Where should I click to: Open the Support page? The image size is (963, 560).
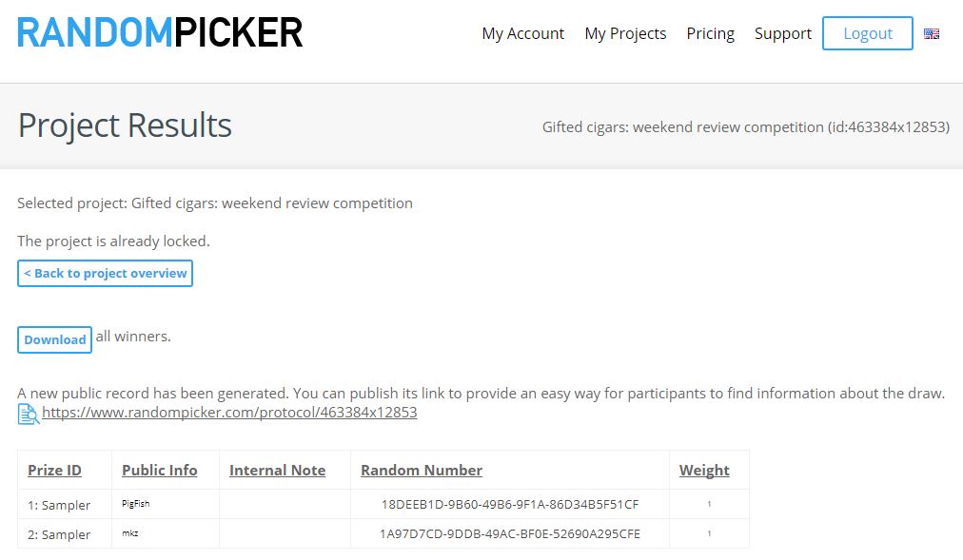(782, 33)
